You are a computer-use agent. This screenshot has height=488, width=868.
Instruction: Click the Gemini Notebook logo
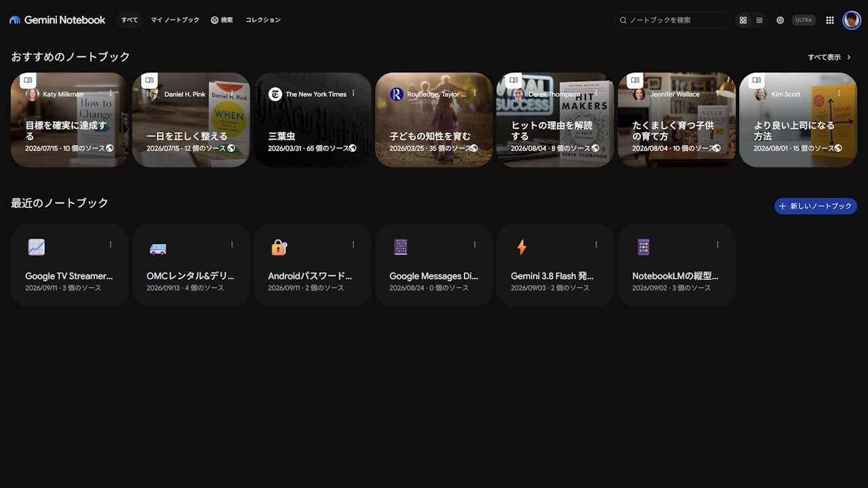pos(58,20)
